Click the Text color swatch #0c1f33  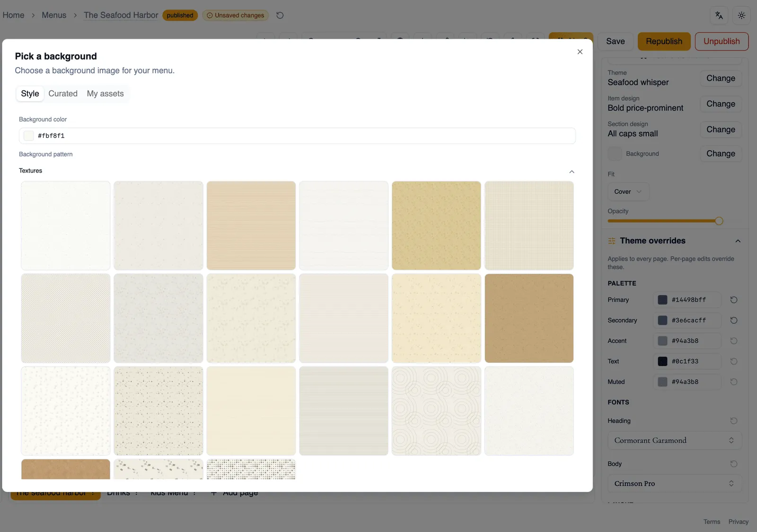[662, 361]
